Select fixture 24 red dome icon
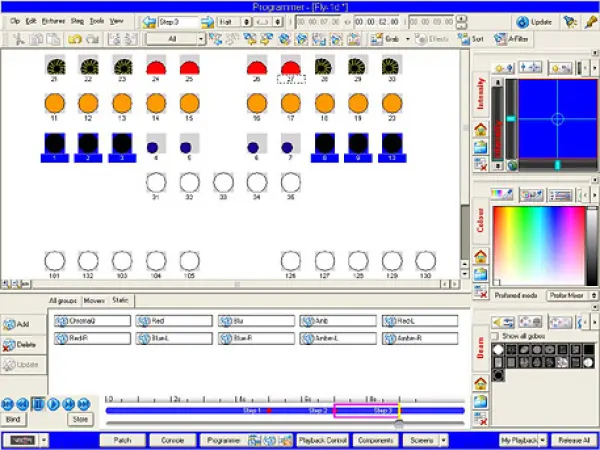This screenshot has height=450, width=600. tap(156, 67)
